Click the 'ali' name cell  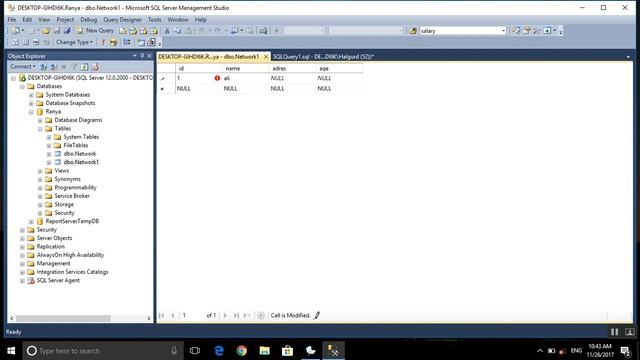point(245,78)
